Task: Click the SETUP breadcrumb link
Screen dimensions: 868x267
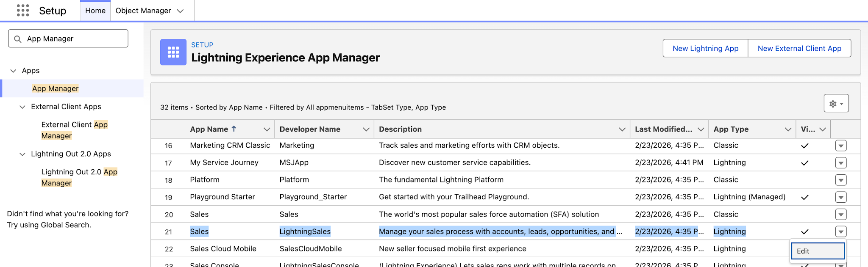Action: pyautogui.click(x=202, y=45)
